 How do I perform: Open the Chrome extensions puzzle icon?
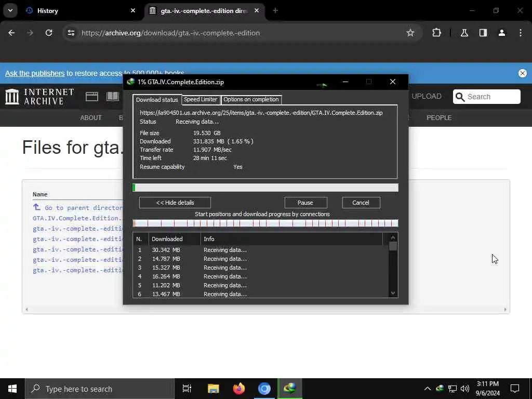(x=436, y=33)
